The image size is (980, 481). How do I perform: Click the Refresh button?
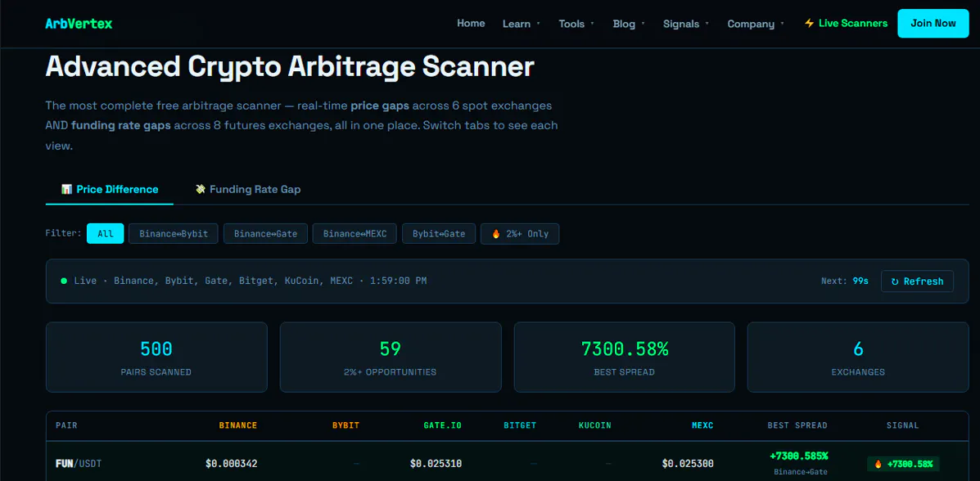coord(917,281)
